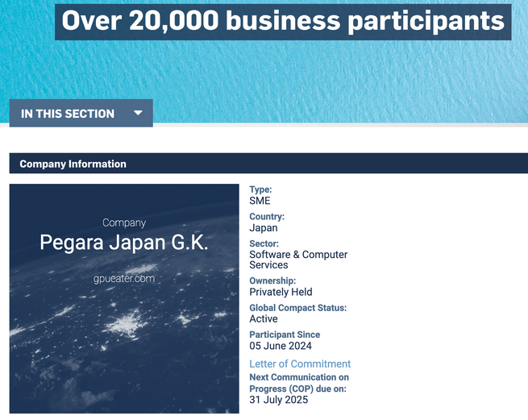Click the 'Next Communication on Progress' label

[299, 383]
